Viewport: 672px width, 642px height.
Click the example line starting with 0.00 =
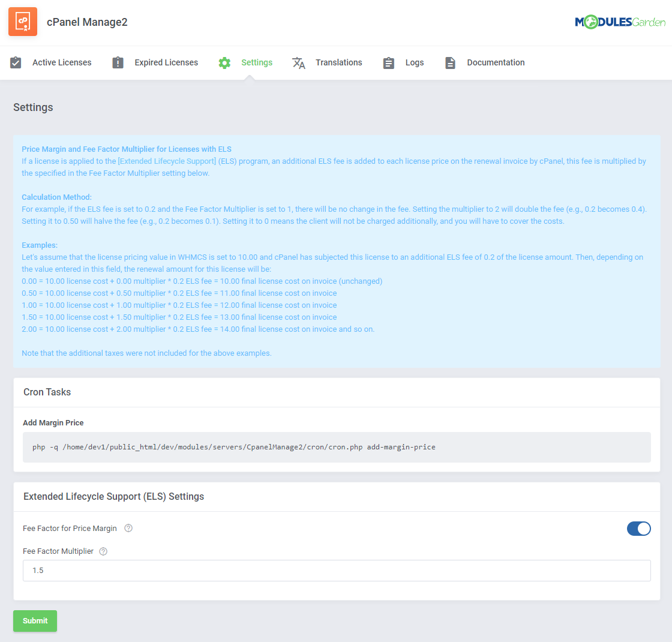tap(202, 281)
